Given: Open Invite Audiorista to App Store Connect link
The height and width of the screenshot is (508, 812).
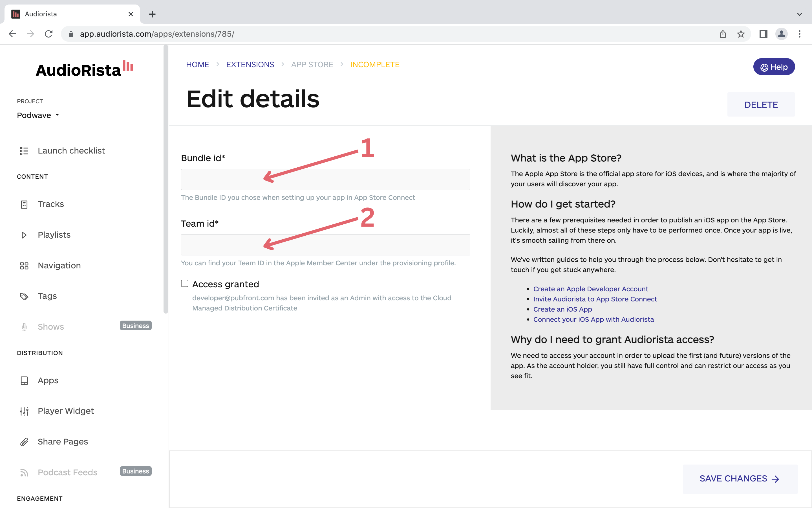Looking at the screenshot, I should click(595, 299).
